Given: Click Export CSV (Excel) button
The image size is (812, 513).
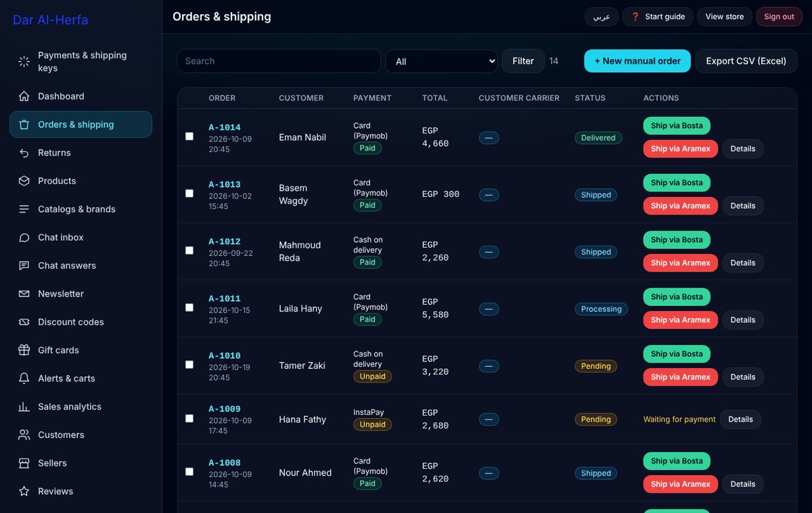Looking at the screenshot, I should 746,61.
